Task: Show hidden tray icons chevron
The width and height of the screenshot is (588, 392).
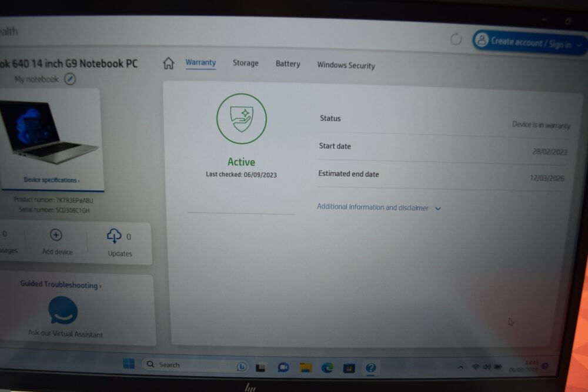Action: (460, 367)
